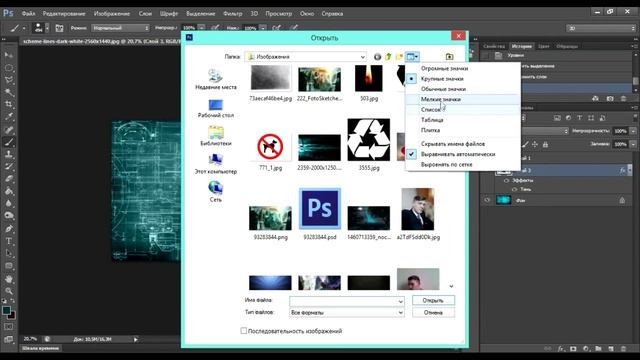This screenshot has height=360, width=640.
Task: Select the Clone Stamp tool
Action: pyautogui.click(x=9, y=154)
